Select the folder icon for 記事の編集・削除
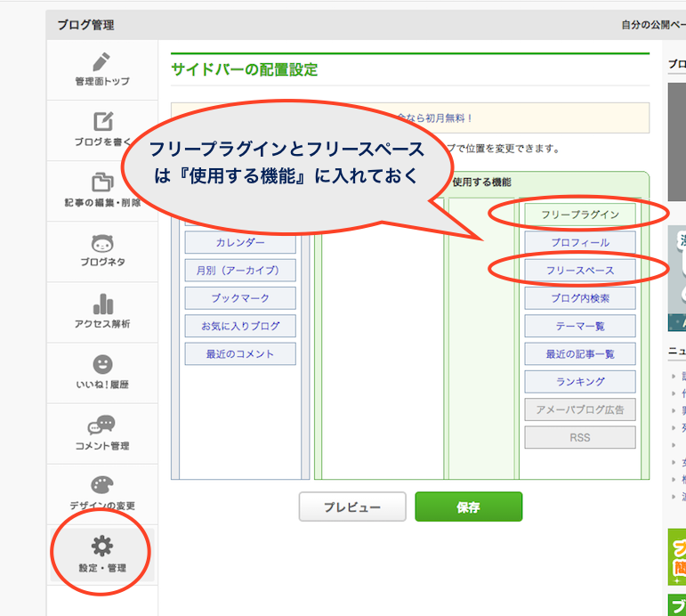686x616 pixels. pyautogui.click(x=102, y=182)
